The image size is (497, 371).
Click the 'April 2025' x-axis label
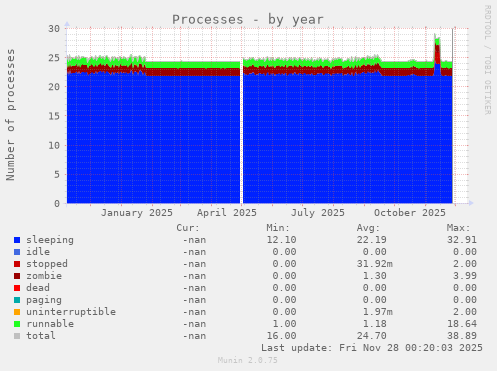(x=227, y=213)
